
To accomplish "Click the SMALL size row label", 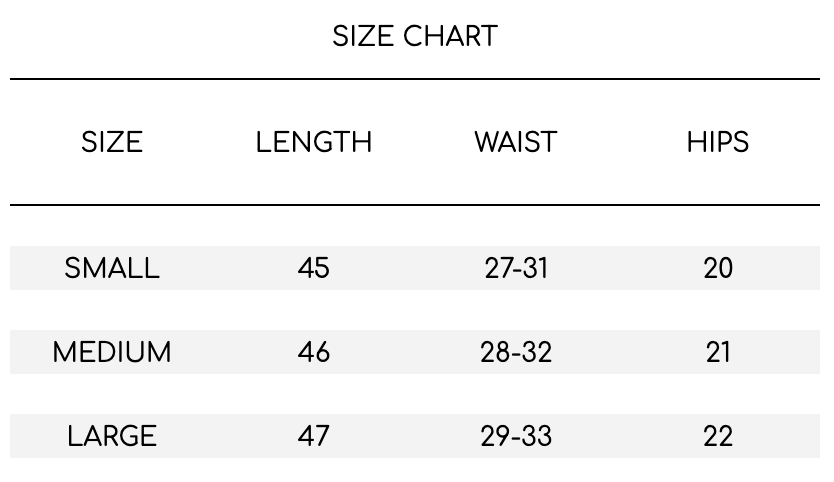I will [x=112, y=268].
